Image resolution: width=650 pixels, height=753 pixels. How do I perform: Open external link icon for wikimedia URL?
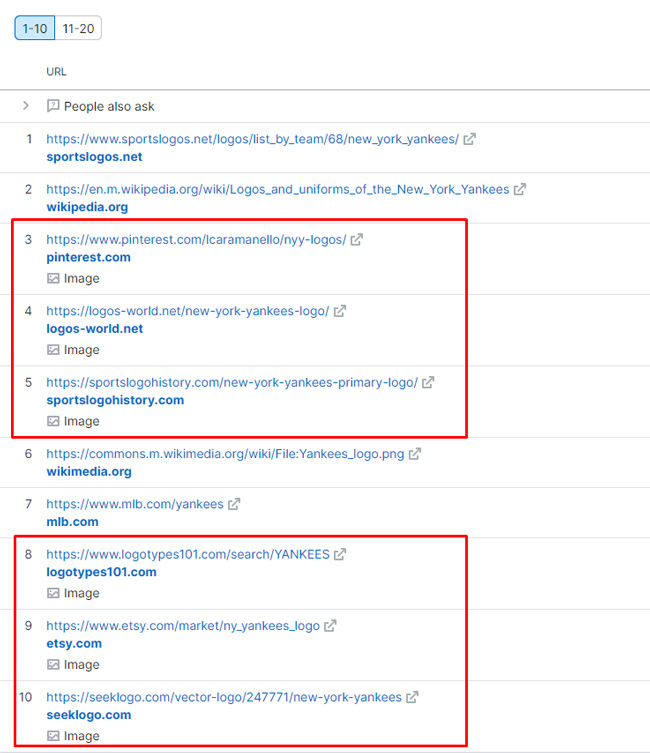tap(415, 453)
